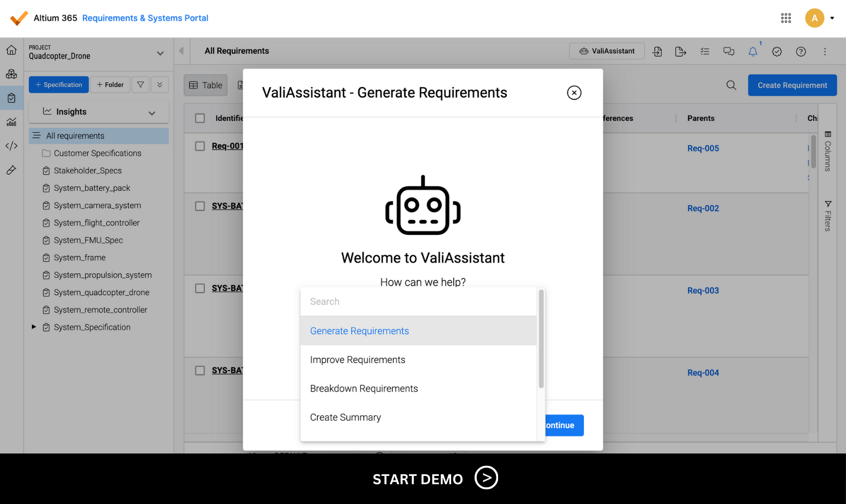Choose Create Summary option
The height and width of the screenshot is (504, 846).
pos(345,418)
